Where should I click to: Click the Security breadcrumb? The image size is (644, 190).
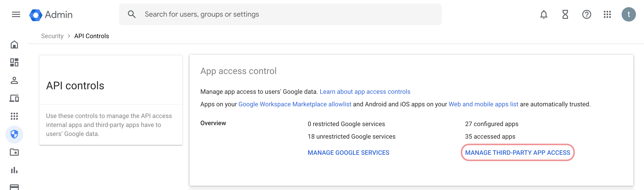point(52,36)
